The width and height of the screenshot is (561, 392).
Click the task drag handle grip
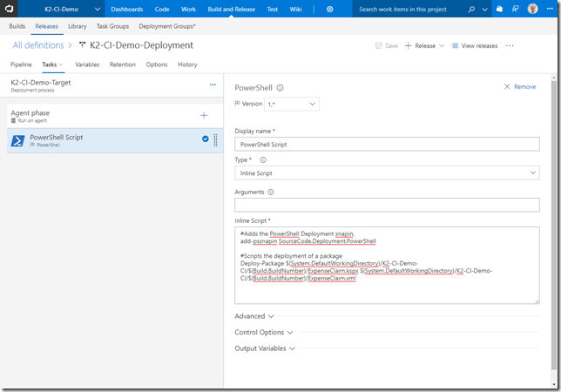(215, 140)
